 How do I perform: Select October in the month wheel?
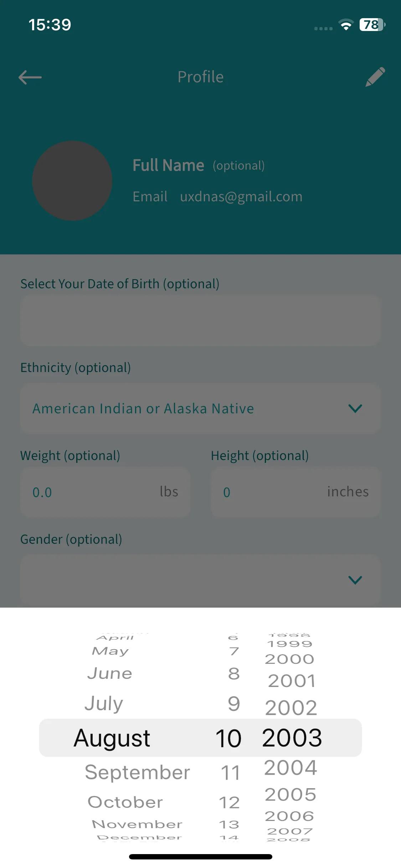tap(125, 802)
